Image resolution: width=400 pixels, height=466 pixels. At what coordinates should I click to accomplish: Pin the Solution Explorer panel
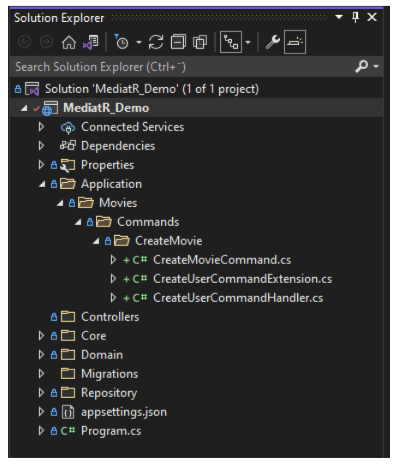click(356, 17)
